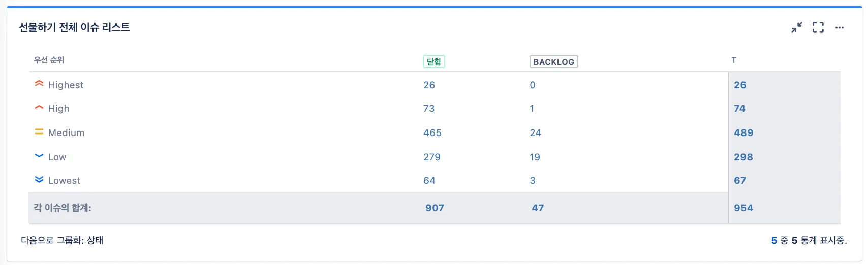Open the 465 closed Medium issues
Screen dimensions: 868x265
tap(432, 132)
